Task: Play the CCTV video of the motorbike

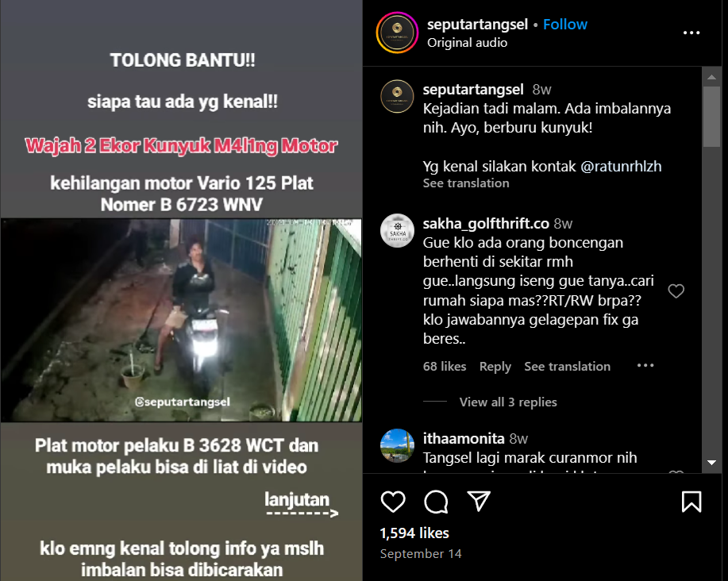Action: 181,320
